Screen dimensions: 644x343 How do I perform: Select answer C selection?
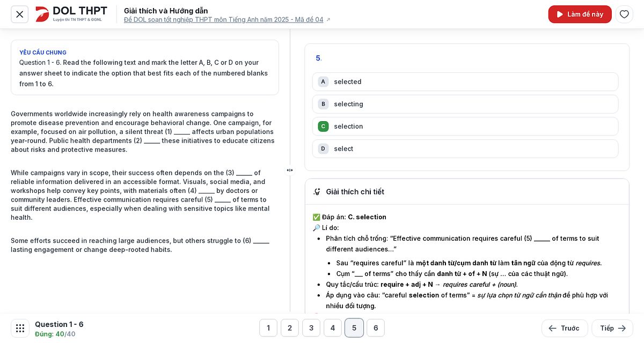click(x=465, y=126)
